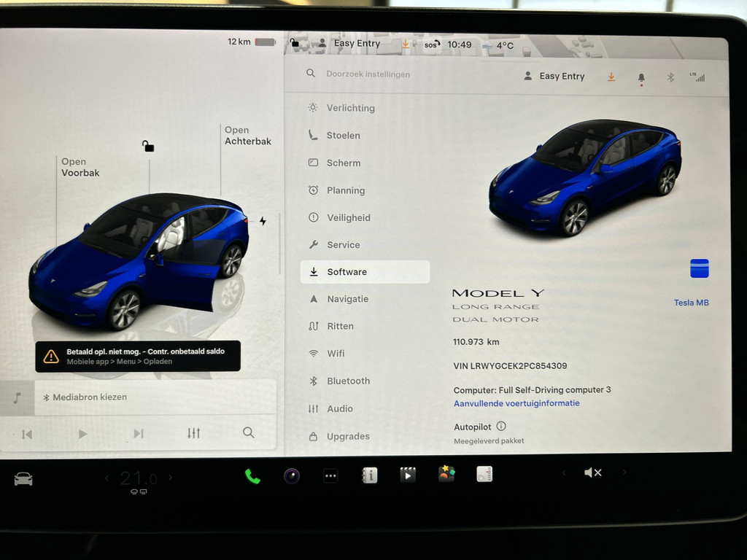Open the Toybox app icon

(446, 475)
